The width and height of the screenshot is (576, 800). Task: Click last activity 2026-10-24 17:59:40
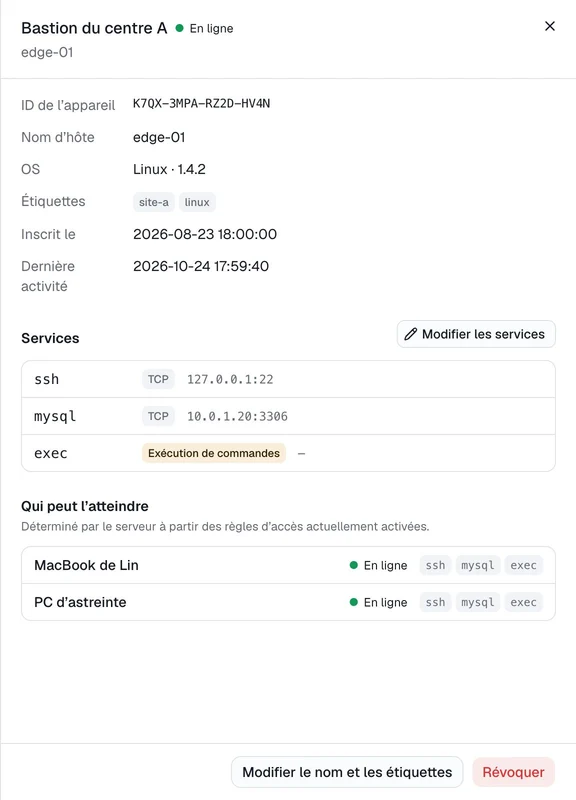(x=201, y=266)
